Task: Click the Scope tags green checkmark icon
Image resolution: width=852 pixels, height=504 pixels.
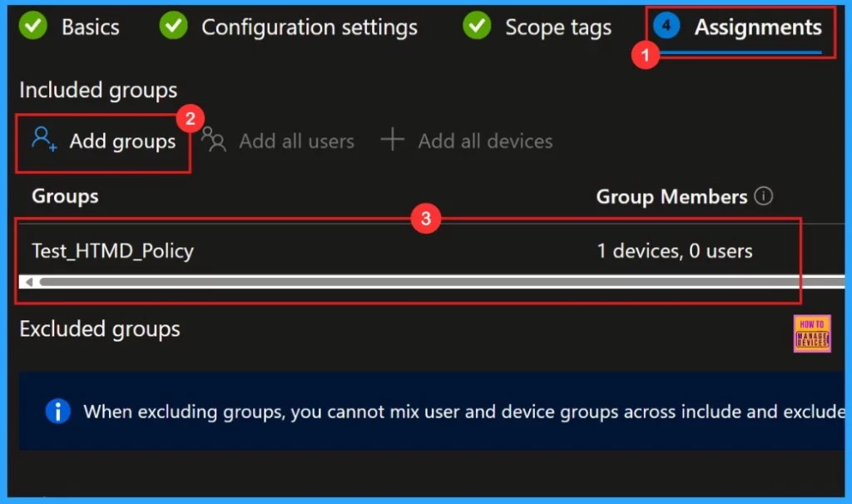Action: coord(477,26)
